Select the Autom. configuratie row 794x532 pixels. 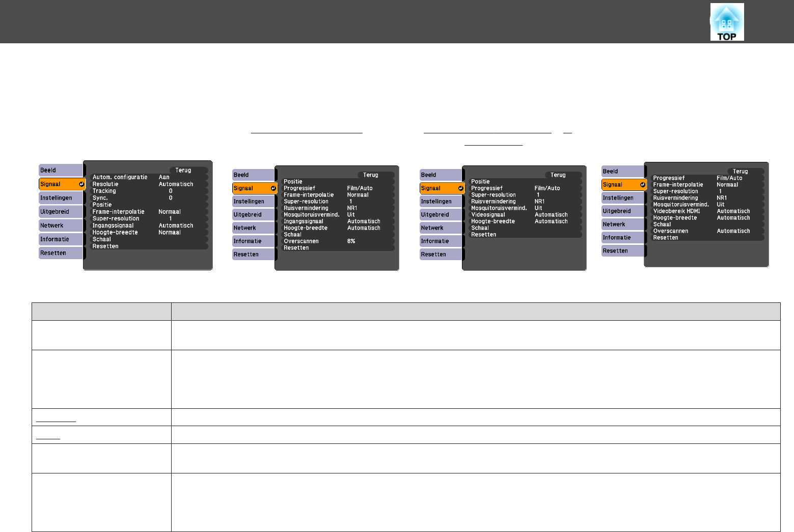(x=149, y=177)
